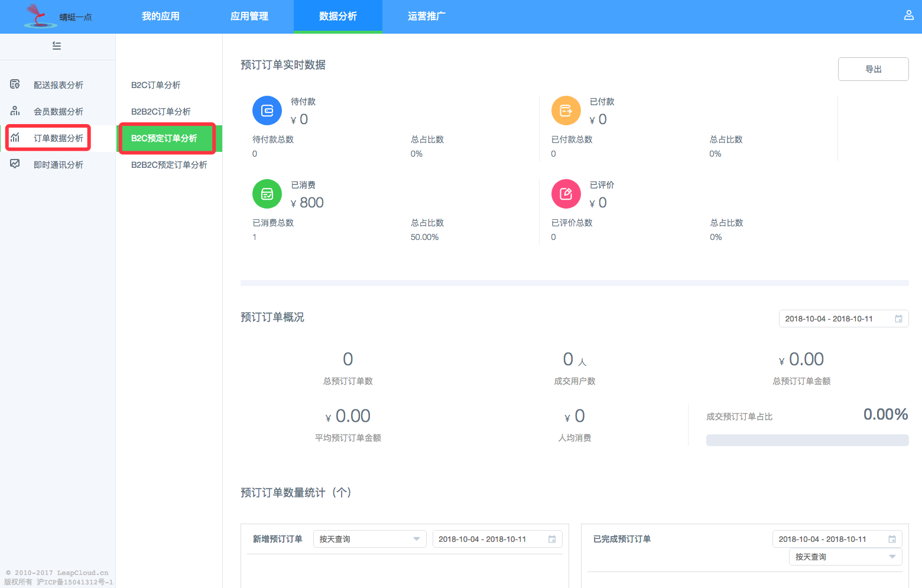Click the 已消费总数 label

click(x=273, y=223)
